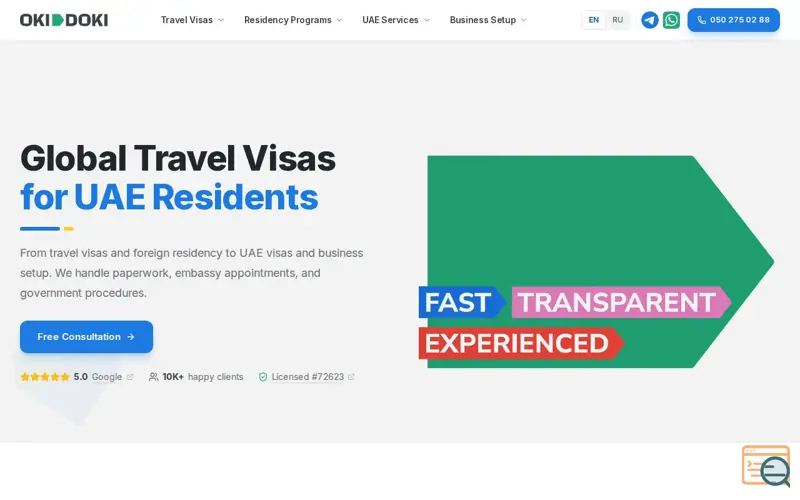Click the green FAST TRANSPARENT EXPERIENCED banner
The height and width of the screenshot is (500, 800).
click(596, 262)
